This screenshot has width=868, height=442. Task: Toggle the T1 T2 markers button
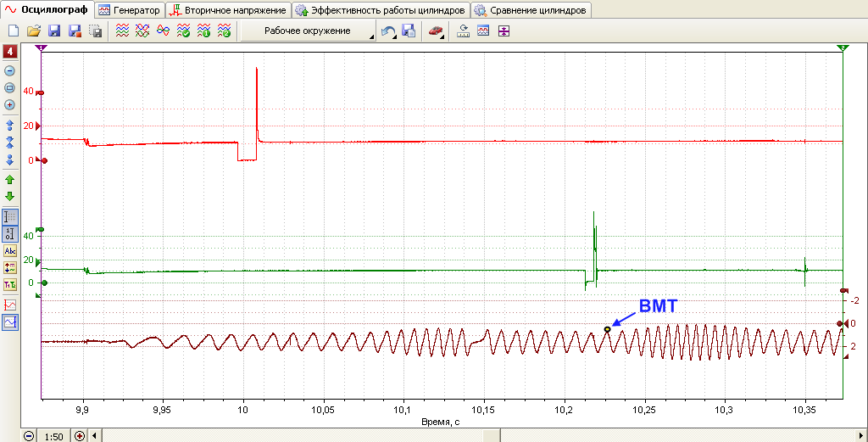10,285
